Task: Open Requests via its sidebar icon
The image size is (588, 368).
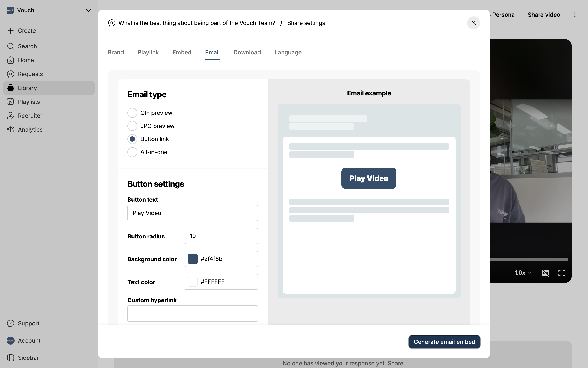Action: coord(10,74)
